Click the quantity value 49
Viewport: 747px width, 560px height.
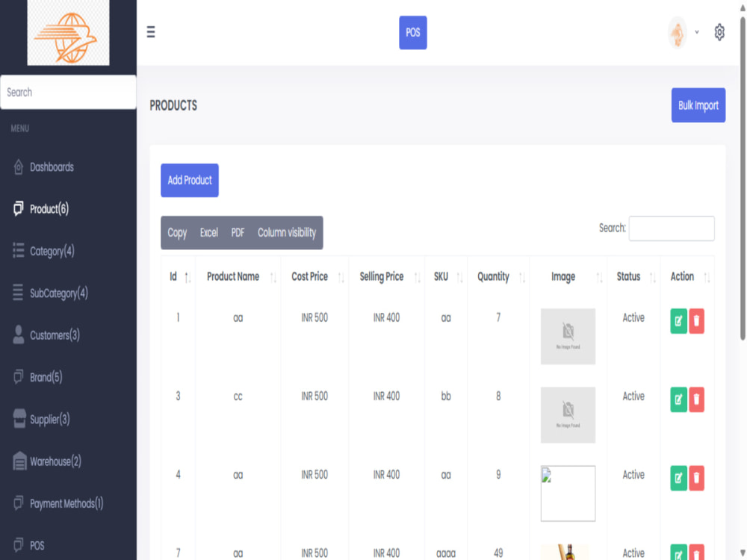click(x=498, y=553)
